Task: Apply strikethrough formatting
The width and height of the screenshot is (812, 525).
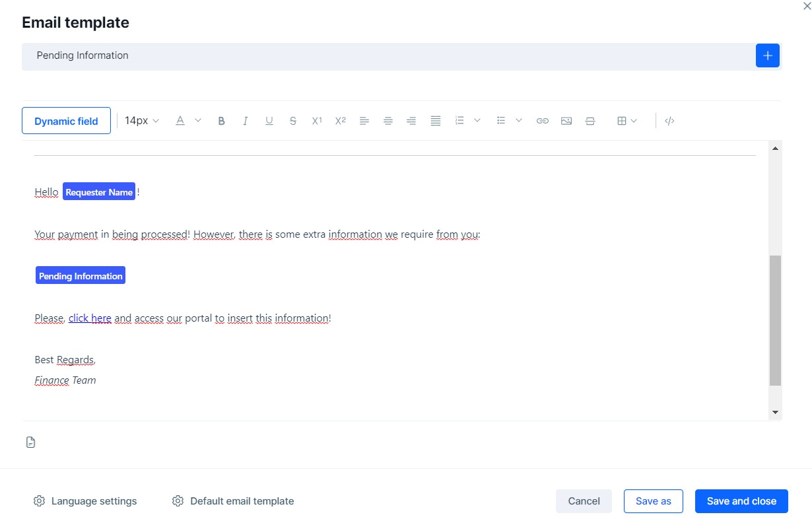Action: pyautogui.click(x=293, y=121)
